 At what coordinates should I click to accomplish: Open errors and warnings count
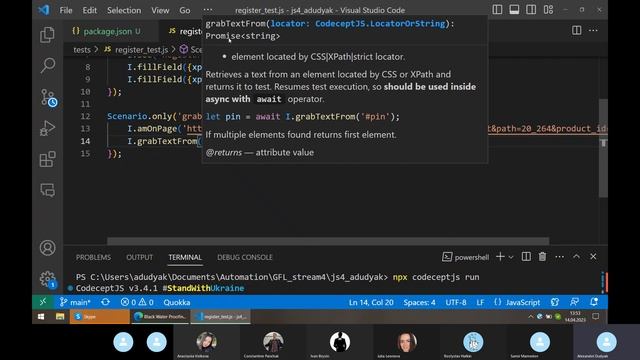coord(137,302)
